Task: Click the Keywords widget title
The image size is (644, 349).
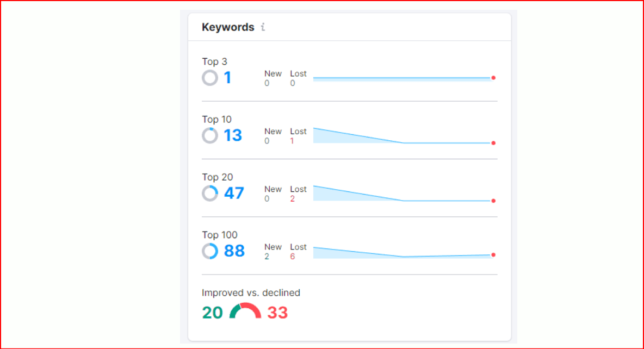Action: click(x=228, y=27)
